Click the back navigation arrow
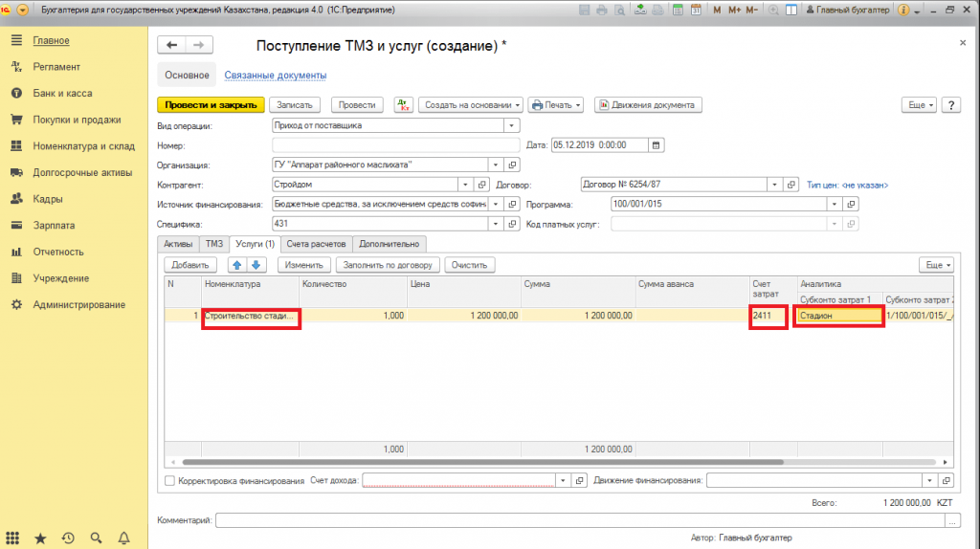Image resolution: width=980 pixels, height=549 pixels. click(172, 46)
